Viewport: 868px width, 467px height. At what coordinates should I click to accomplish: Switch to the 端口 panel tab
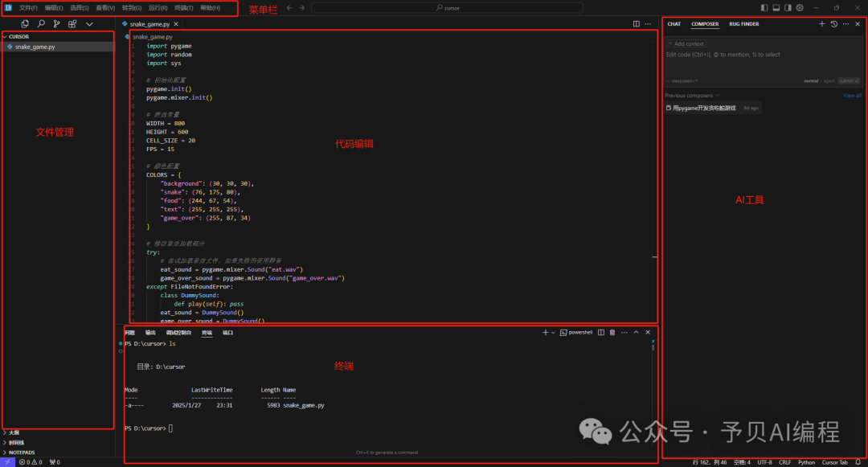tap(227, 333)
